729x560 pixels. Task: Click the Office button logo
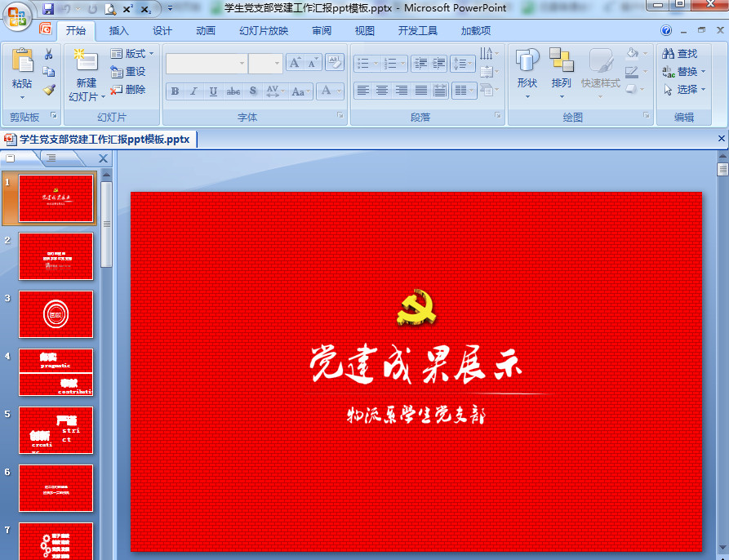(x=17, y=16)
